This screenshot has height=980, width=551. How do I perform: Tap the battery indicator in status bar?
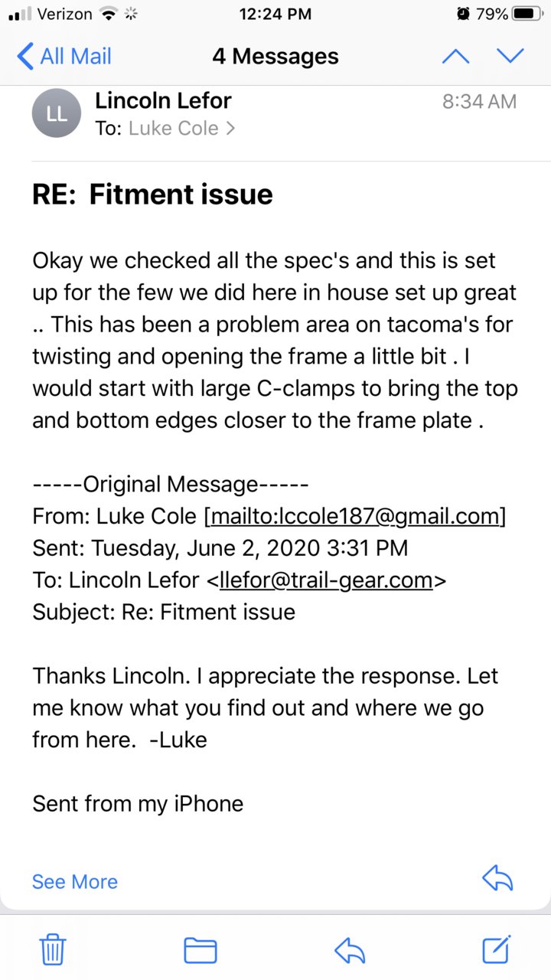[x=527, y=14]
